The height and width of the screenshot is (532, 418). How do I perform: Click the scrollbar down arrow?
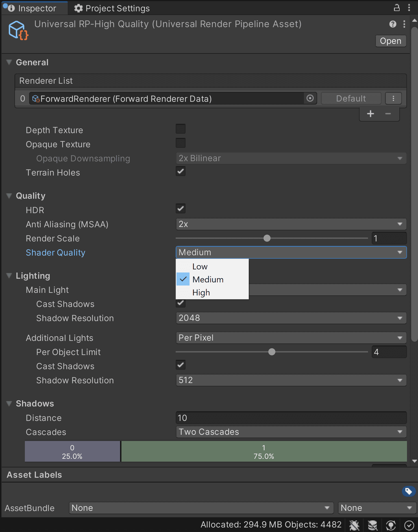(414, 461)
